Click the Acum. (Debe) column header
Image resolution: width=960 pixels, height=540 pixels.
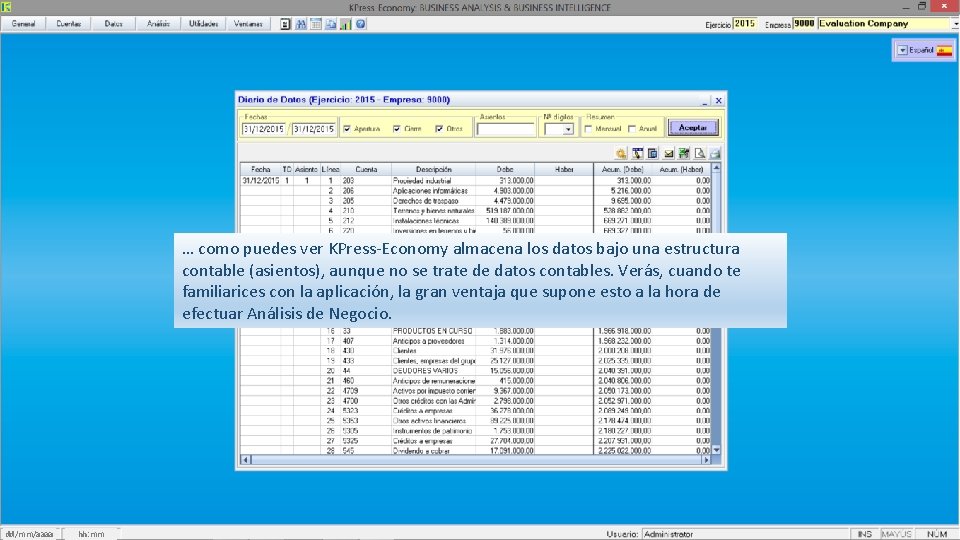[x=623, y=170]
